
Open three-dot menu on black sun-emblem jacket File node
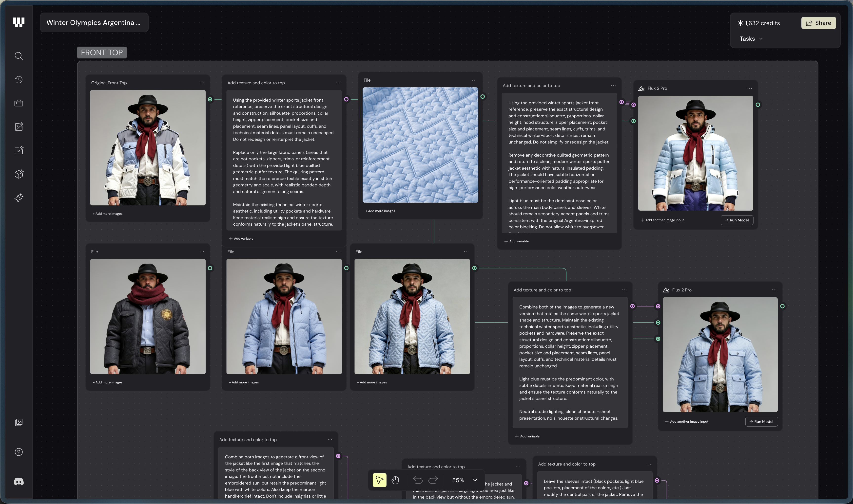(202, 252)
